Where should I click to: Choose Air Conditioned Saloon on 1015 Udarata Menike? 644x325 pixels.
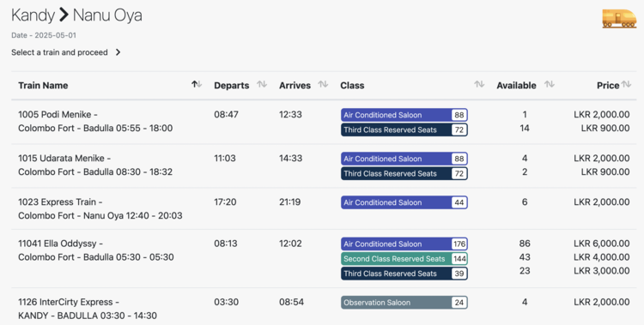pyautogui.click(x=404, y=159)
